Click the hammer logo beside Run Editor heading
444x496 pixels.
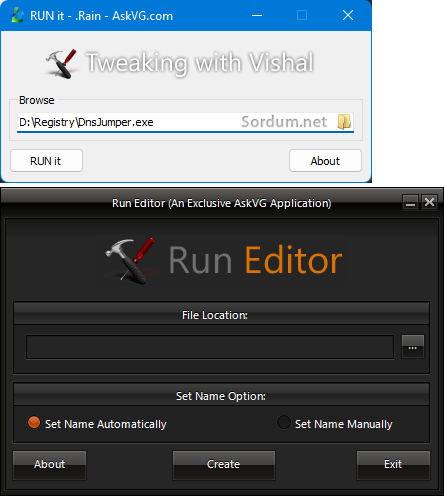(131, 261)
